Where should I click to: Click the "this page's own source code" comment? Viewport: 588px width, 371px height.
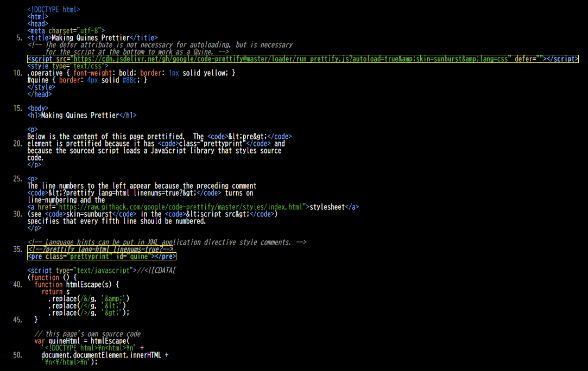[x=87, y=334]
